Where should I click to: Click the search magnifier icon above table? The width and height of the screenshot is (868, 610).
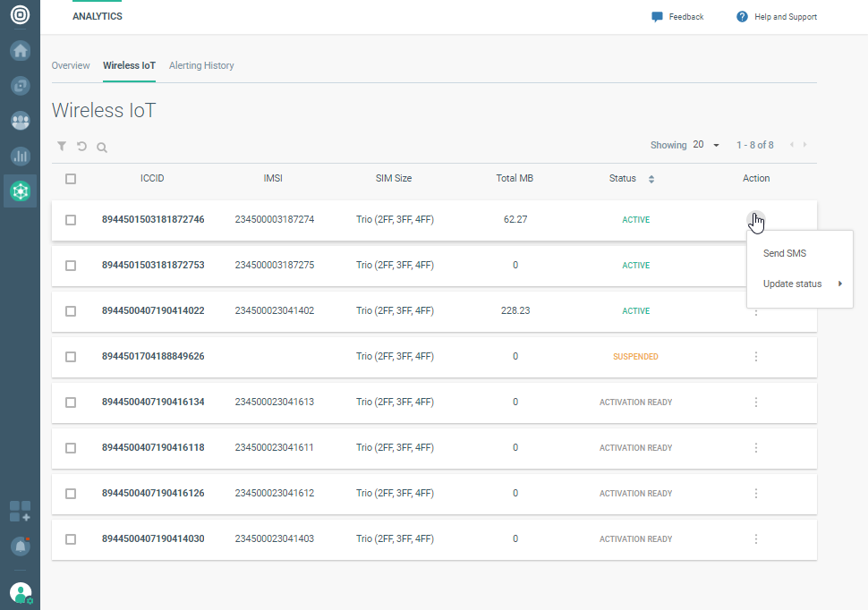[102, 147]
